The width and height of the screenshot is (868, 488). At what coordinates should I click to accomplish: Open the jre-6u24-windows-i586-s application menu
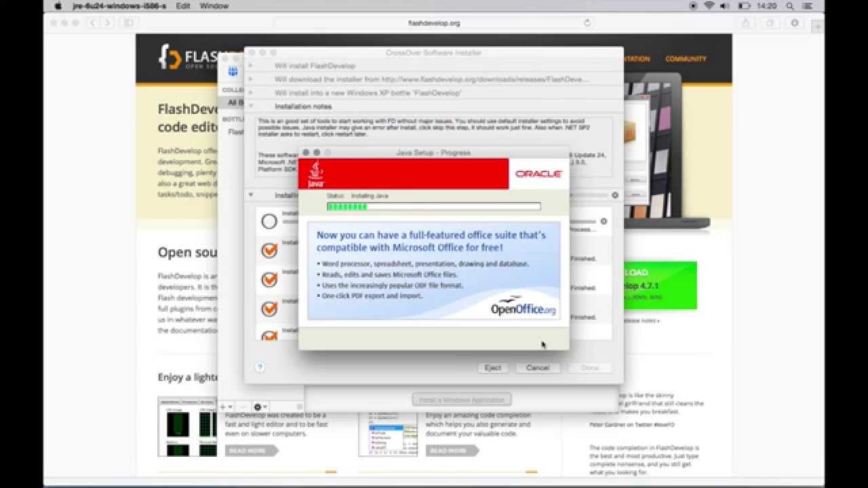(x=119, y=5)
